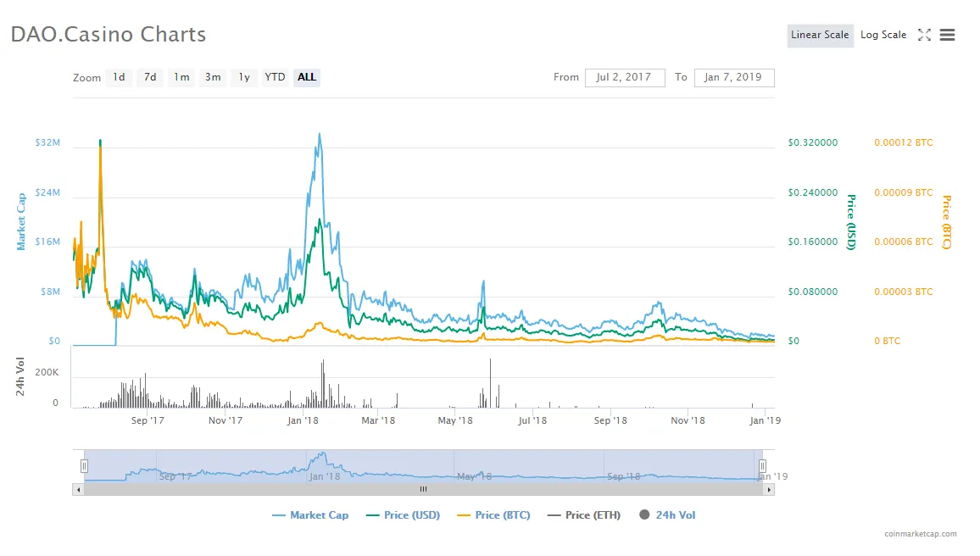Click the 200K volume axis label
This screenshot has width=980, height=556.
pyautogui.click(x=47, y=372)
